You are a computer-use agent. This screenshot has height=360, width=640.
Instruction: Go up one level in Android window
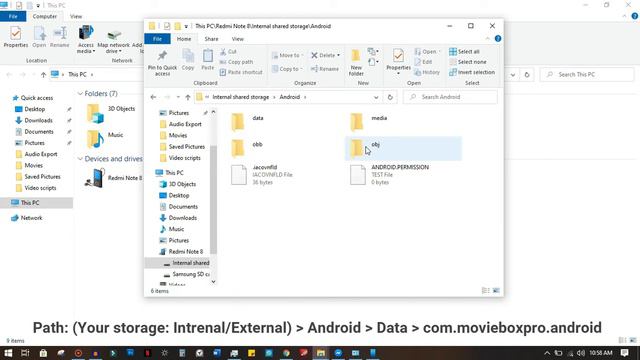point(188,97)
